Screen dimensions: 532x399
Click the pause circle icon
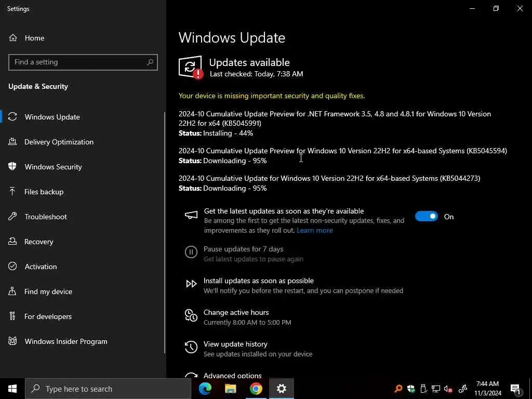tap(191, 252)
